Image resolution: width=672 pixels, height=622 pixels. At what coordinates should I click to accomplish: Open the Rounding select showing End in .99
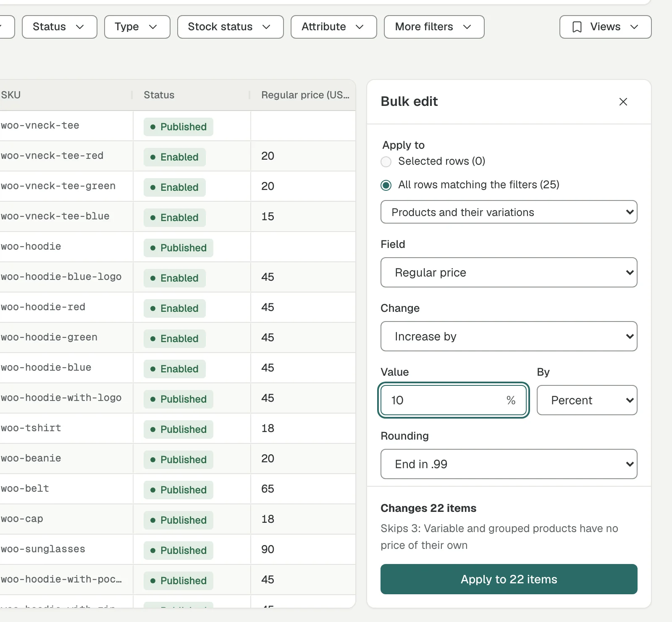tap(509, 464)
